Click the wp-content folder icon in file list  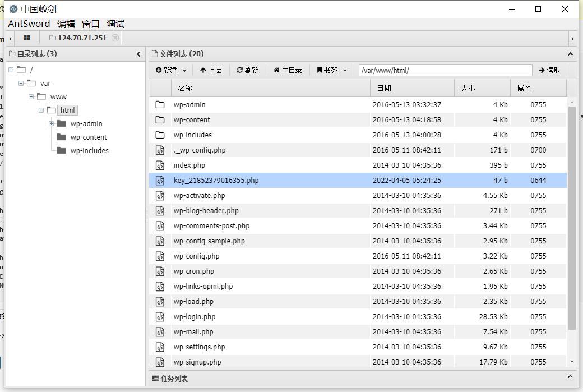tap(160, 120)
